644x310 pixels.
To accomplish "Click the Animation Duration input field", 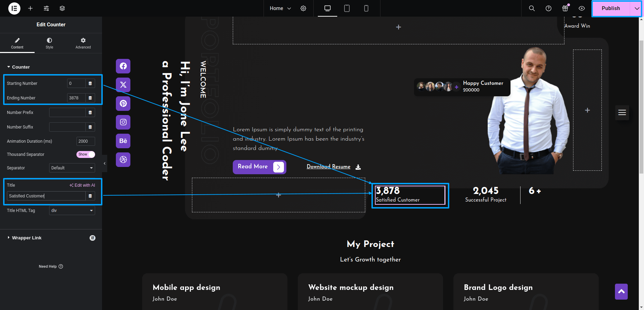I will pyautogui.click(x=85, y=141).
